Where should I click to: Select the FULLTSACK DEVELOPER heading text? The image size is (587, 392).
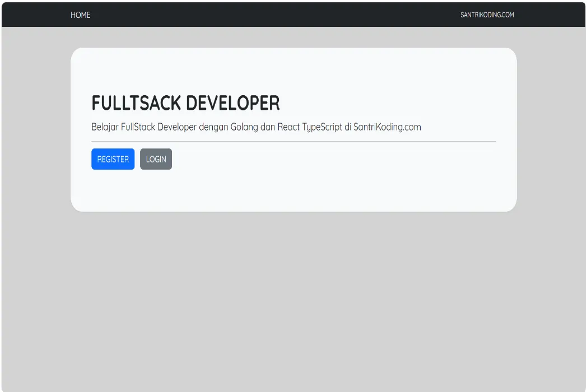click(186, 103)
